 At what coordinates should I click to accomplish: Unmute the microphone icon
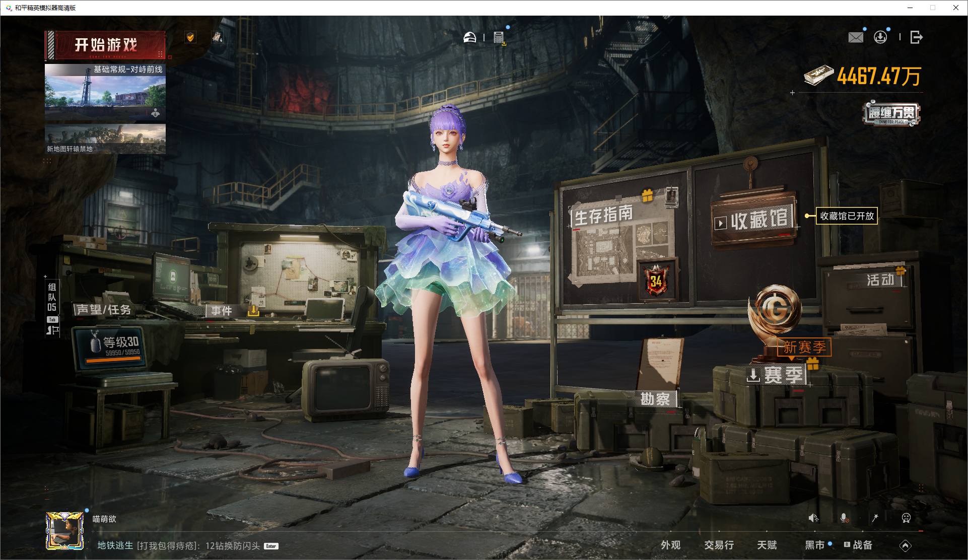coord(844,518)
